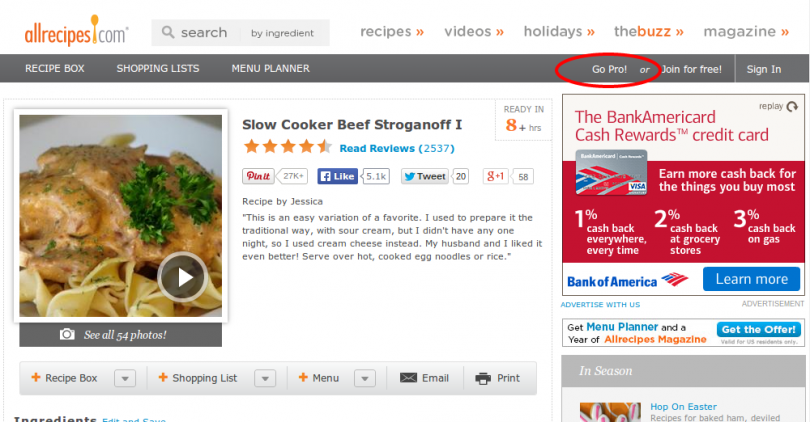This screenshot has height=422, width=810.
Task: Play the beef stroganoff recipe video
Action: 183,277
